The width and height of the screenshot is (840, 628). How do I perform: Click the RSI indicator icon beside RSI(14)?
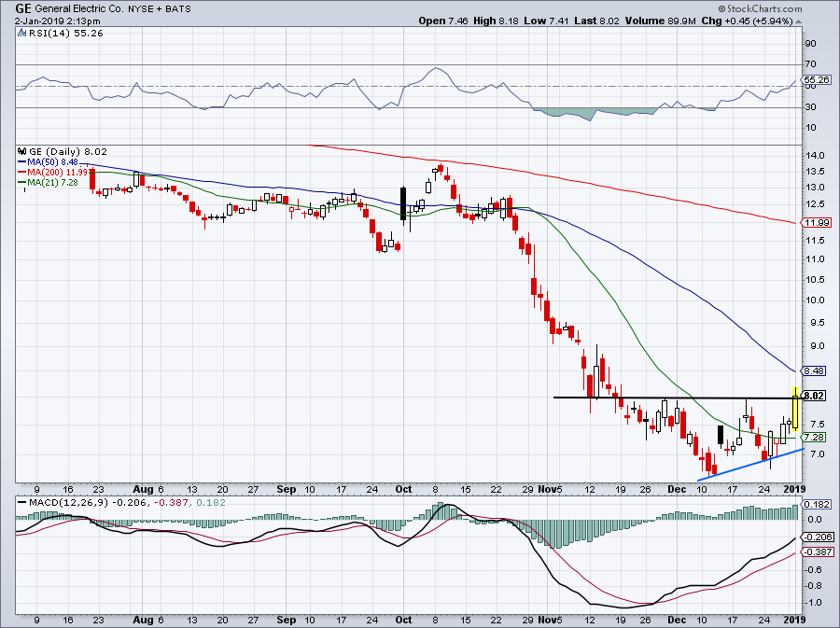(21, 33)
